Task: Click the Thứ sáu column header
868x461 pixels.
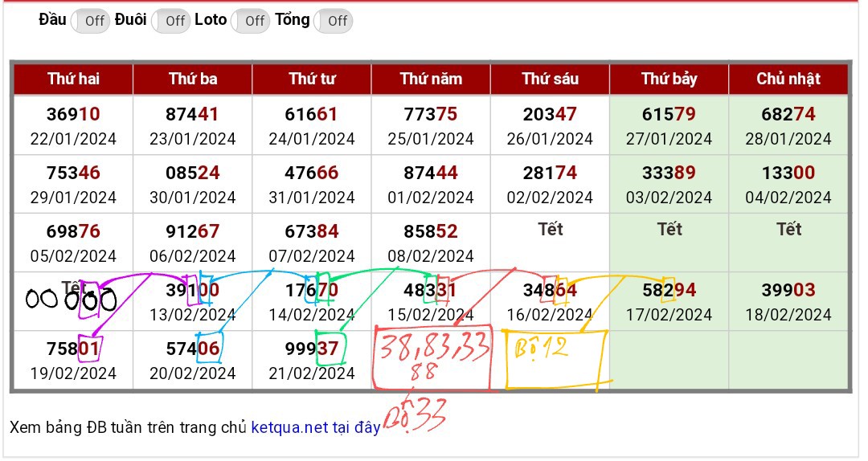Action: [550, 79]
